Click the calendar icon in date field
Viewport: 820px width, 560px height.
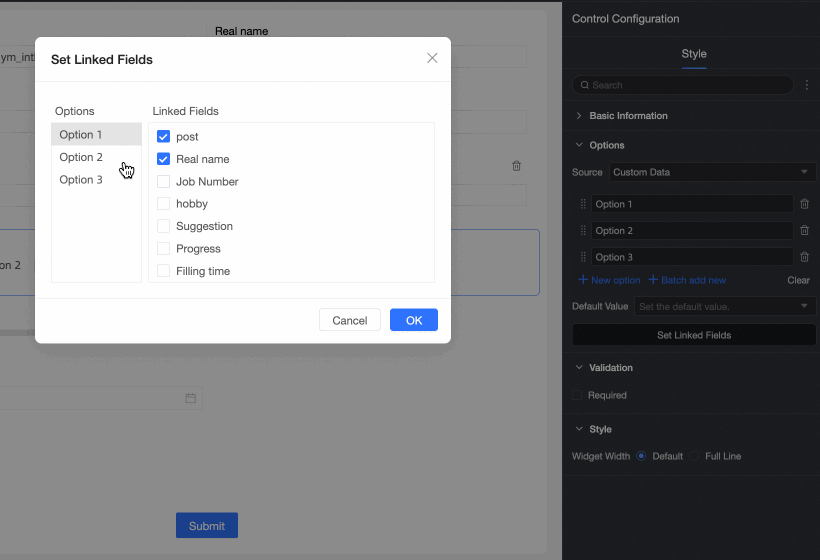coord(190,398)
